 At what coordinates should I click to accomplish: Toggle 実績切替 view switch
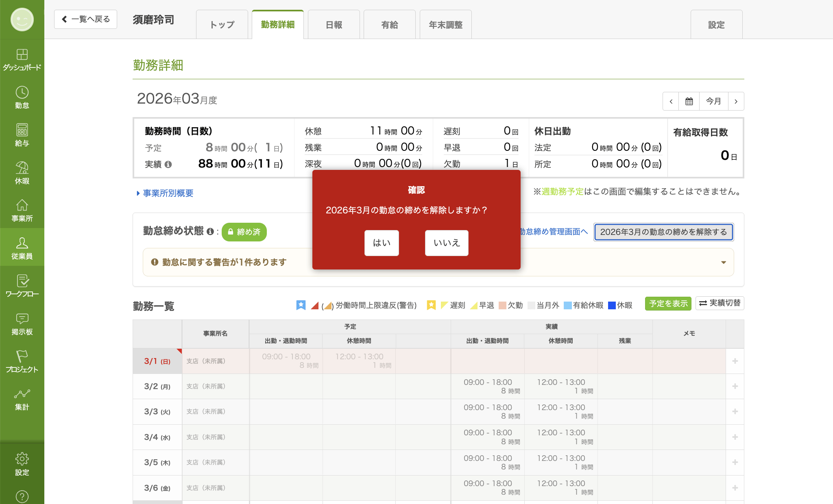pyautogui.click(x=720, y=303)
